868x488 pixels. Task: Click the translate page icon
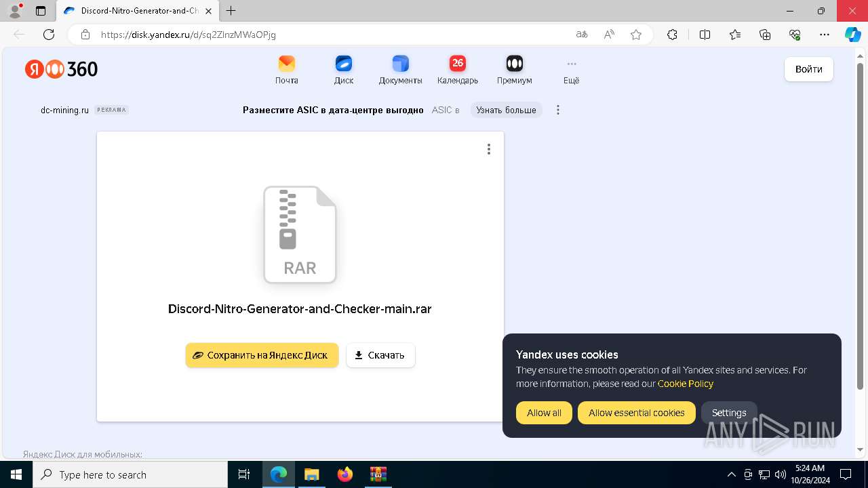tap(582, 35)
